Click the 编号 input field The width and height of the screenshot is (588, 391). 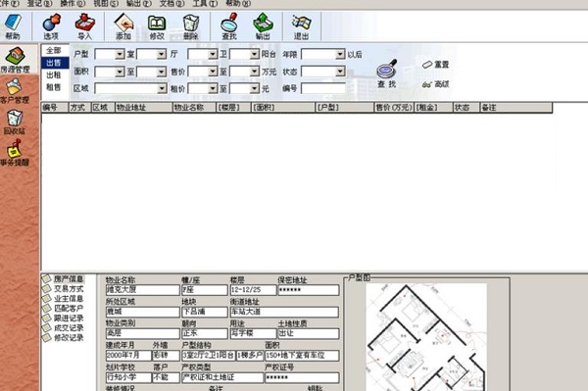[x=323, y=88]
